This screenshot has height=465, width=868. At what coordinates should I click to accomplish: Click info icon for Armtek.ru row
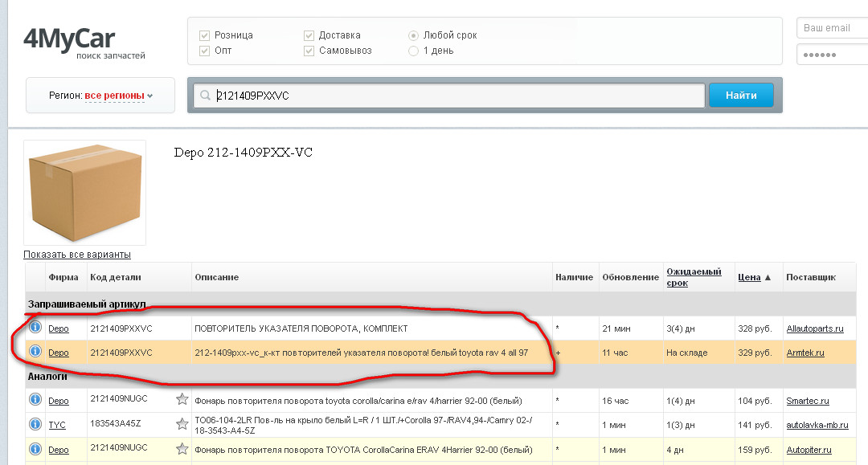pyautogui.click(x=35, y=352)
